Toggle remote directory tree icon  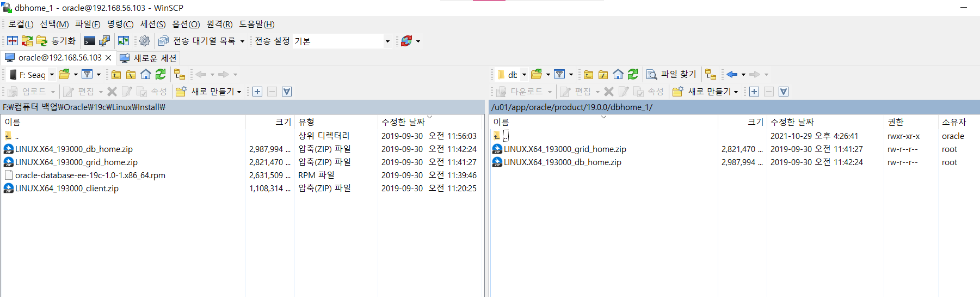[711, 75]
